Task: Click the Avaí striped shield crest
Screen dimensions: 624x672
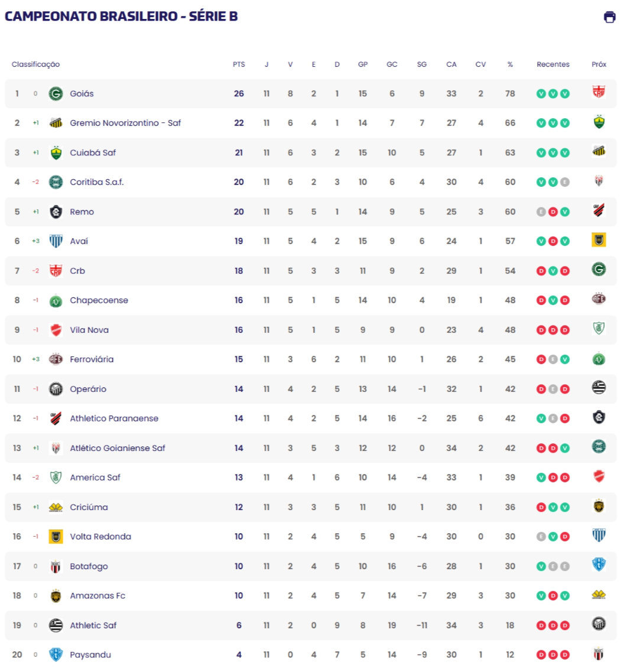Action: click(x=56, y=241)
